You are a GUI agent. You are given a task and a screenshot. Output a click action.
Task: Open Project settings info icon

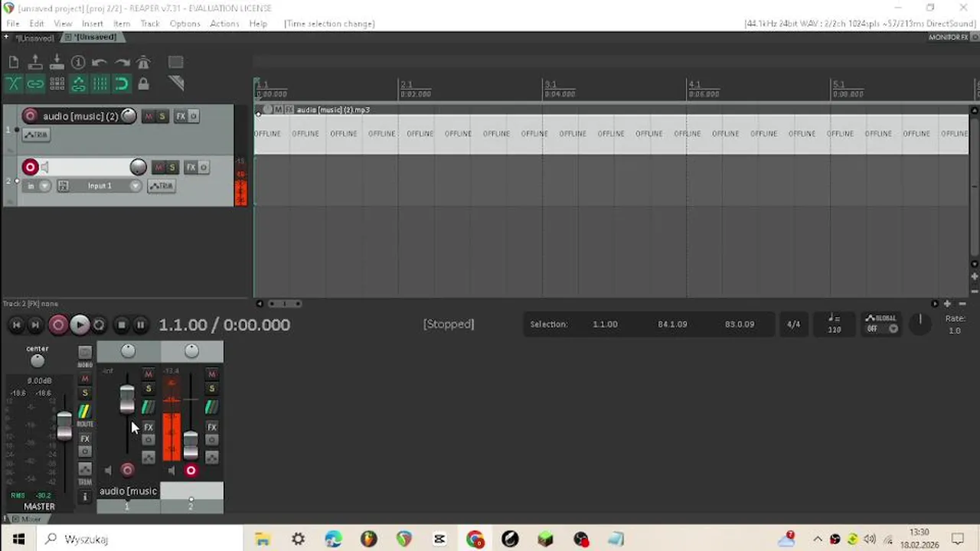pos(78,63)
